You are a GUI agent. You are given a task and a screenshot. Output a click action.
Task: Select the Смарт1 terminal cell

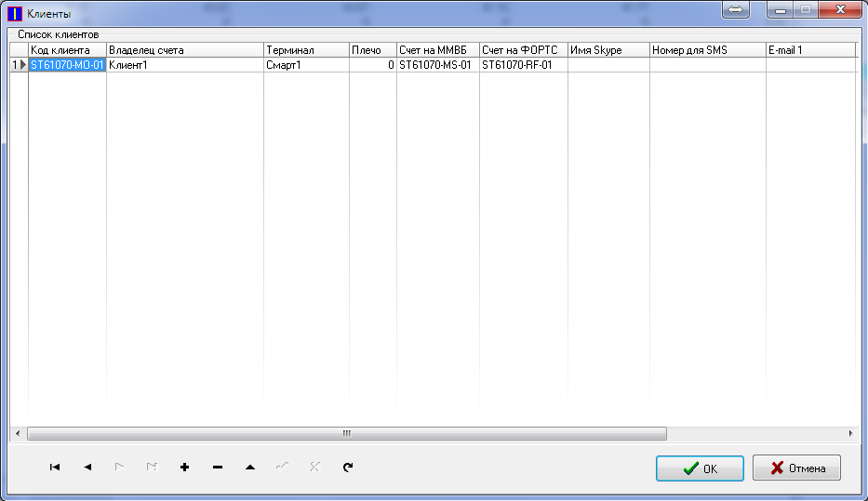point(306,65)
